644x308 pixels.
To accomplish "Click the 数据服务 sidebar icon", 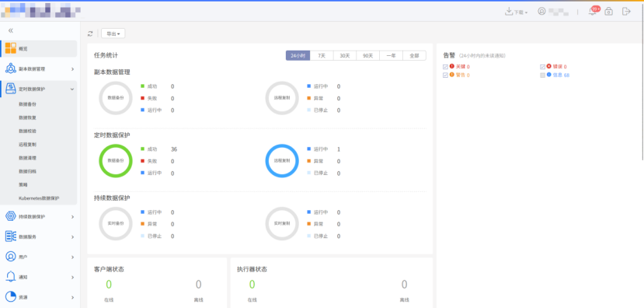I will [11, 236].
